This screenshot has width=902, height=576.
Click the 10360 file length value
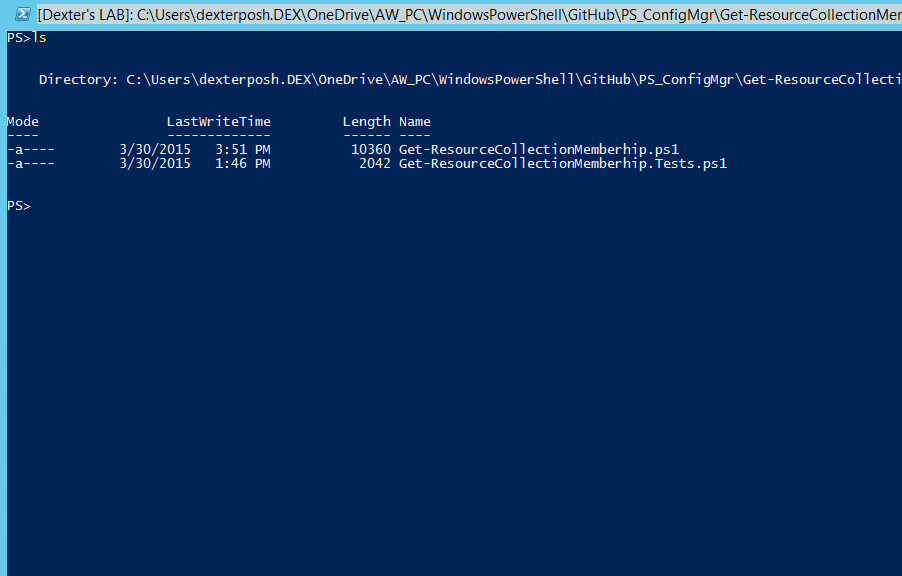[371, 150]
